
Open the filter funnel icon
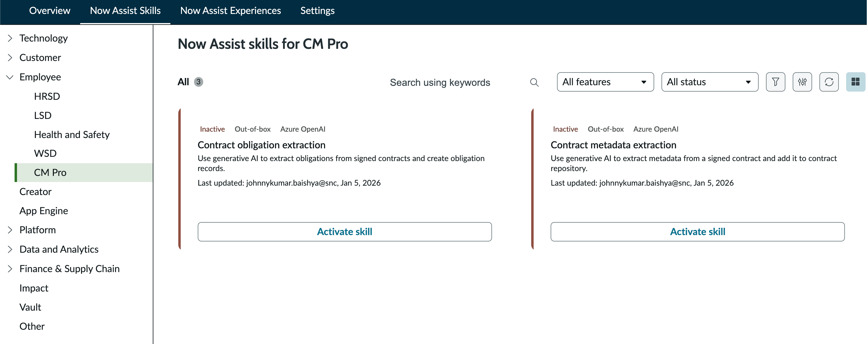point(775,82)
